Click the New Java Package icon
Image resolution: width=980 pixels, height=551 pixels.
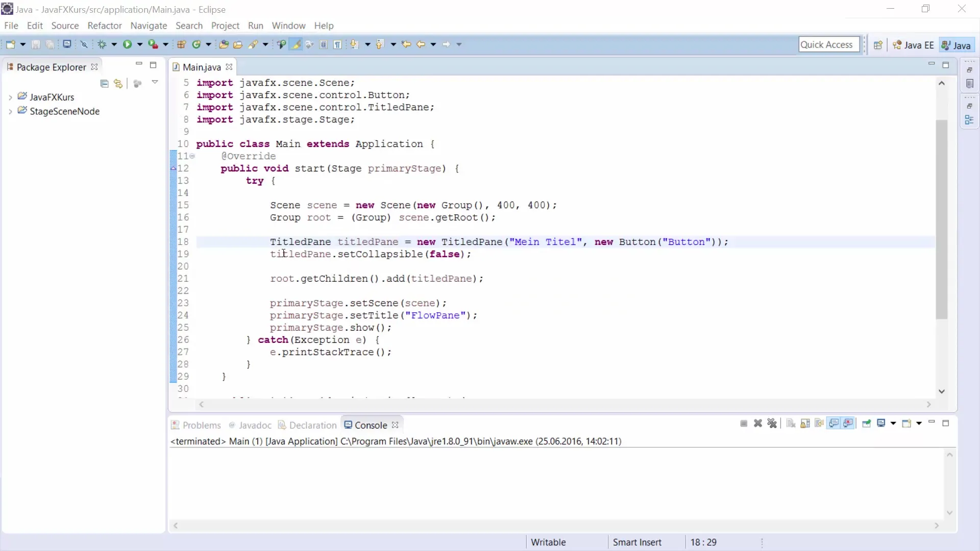181,44
